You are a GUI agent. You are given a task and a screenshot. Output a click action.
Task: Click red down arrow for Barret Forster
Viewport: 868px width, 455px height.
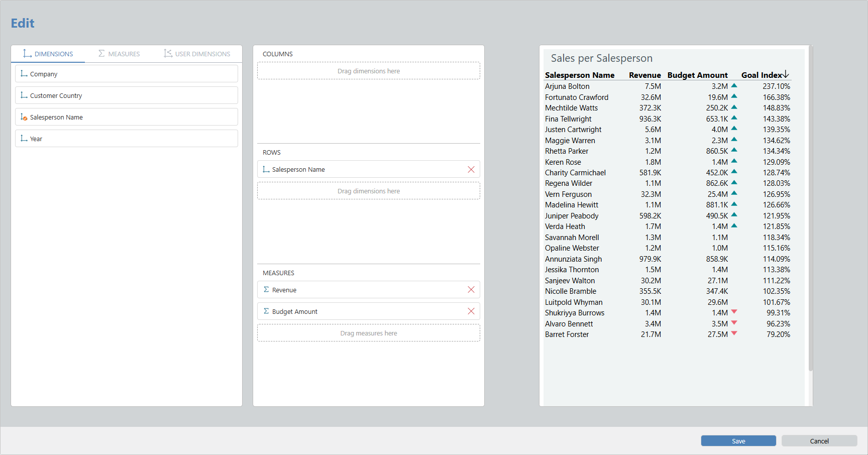(734, 333)
